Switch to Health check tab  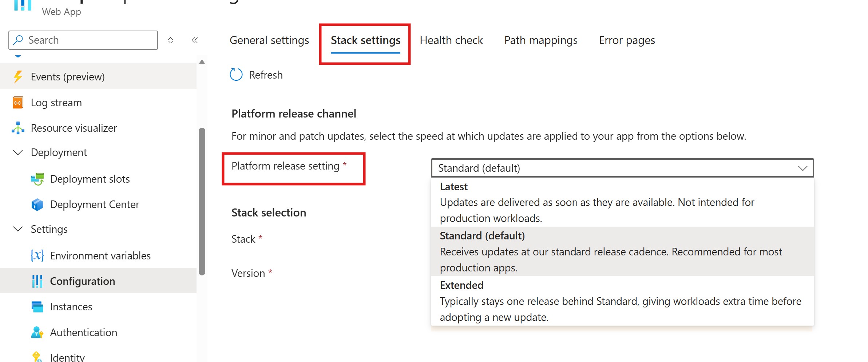click(x=451, y=40)
